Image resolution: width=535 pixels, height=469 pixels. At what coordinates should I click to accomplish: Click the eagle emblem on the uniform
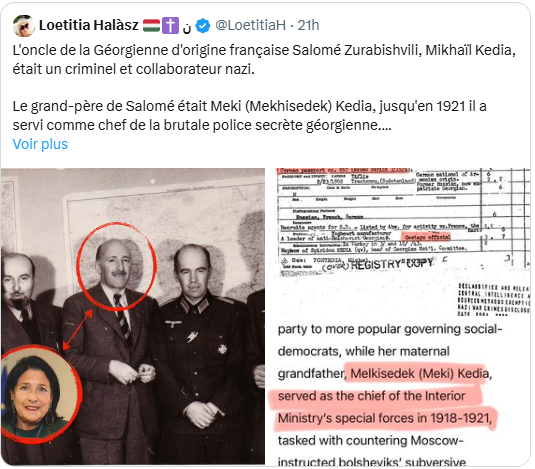[x=173, y=323]
